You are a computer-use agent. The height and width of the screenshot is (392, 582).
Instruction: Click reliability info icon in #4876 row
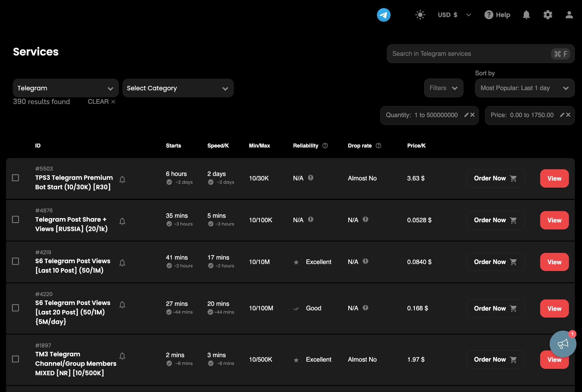coord(311,219)
